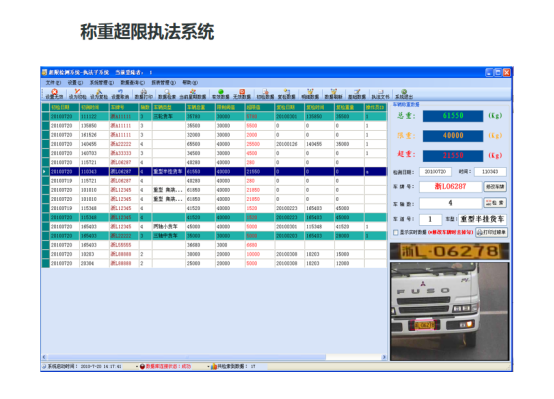Click the 检索 button beside axle count

495,203
